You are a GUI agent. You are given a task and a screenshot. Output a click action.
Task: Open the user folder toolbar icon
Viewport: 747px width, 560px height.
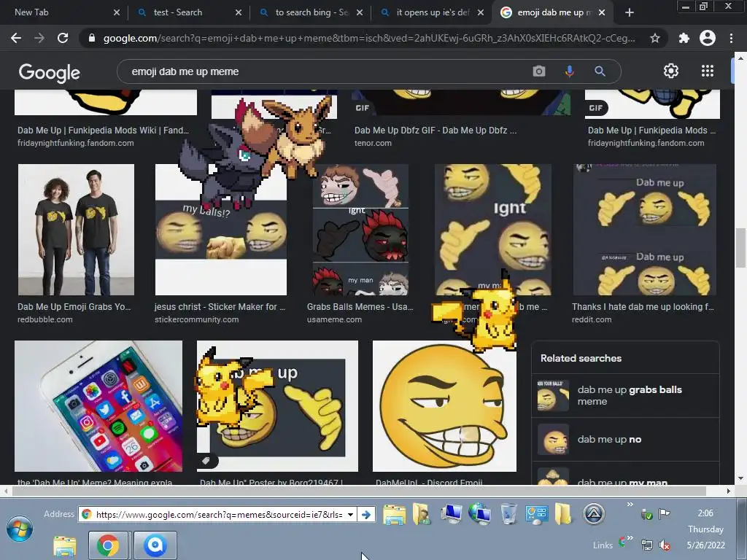422,514
